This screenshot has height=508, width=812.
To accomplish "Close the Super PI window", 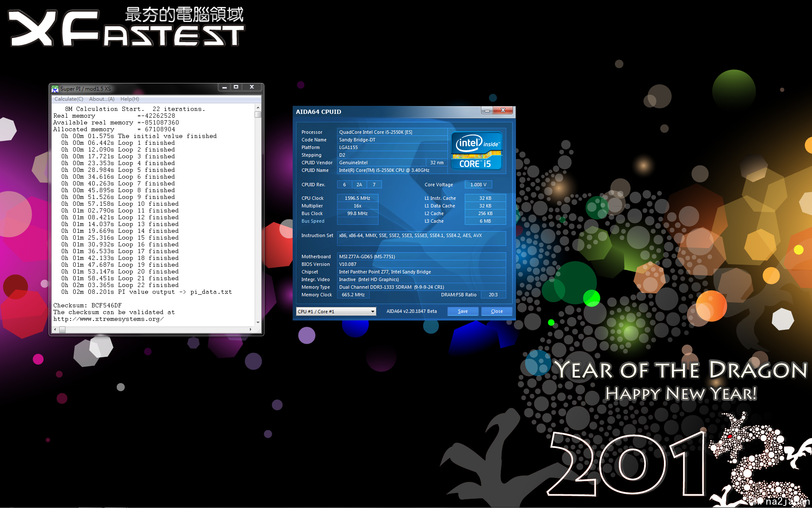I will (x=252, y=87).
